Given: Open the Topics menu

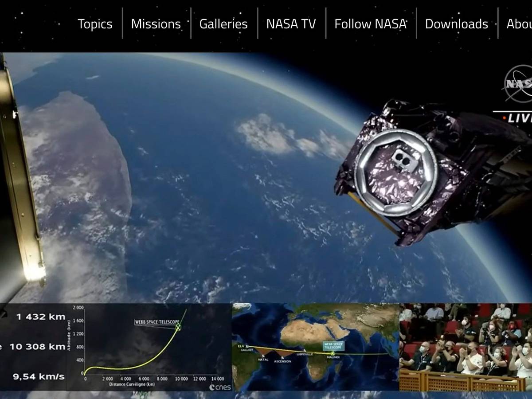Looking at the screenshot, I should click(x=95, y=24).
